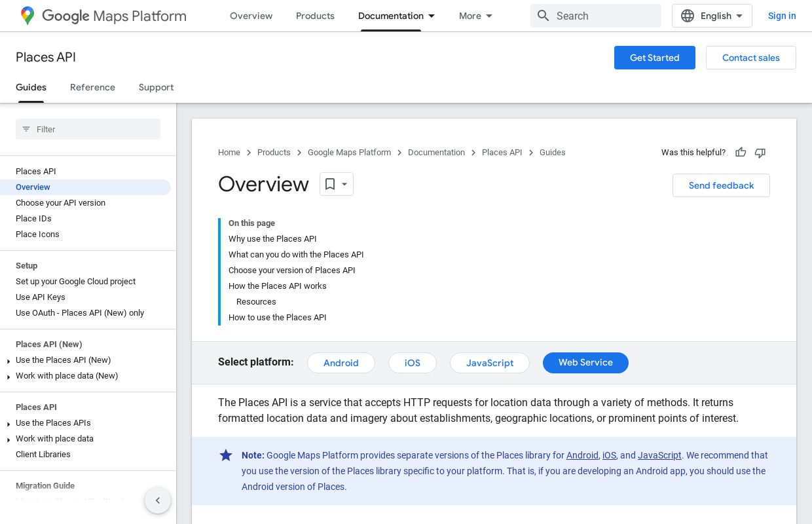812x524 pixels.
Task: Open Choose your API version sidebar item
Action: (60, 203)
